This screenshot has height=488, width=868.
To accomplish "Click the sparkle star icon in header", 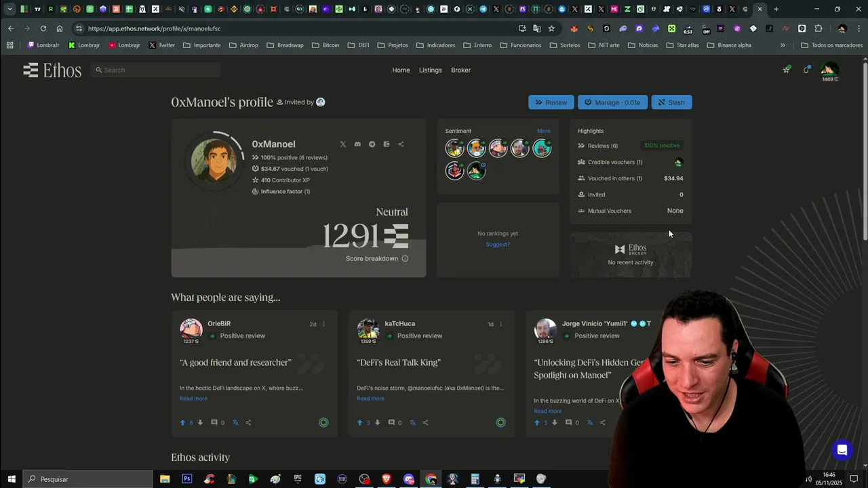I will pos(787,70).
